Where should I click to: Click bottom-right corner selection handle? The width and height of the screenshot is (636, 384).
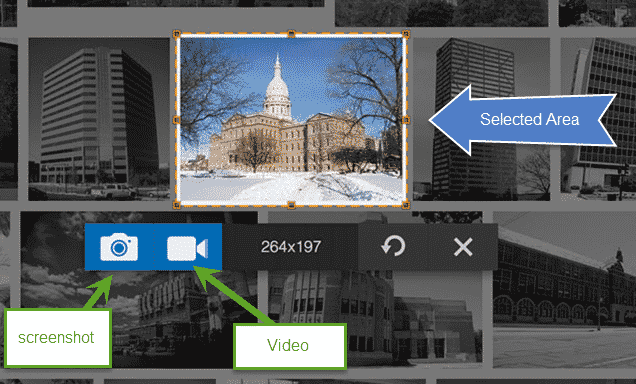406,205
